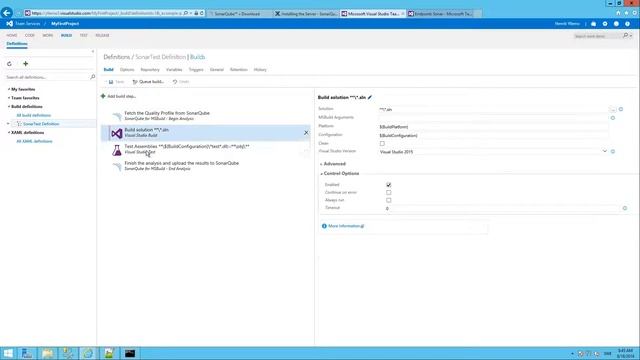
Task: Click the green plus Add build step icon
Action: point(103,96)
